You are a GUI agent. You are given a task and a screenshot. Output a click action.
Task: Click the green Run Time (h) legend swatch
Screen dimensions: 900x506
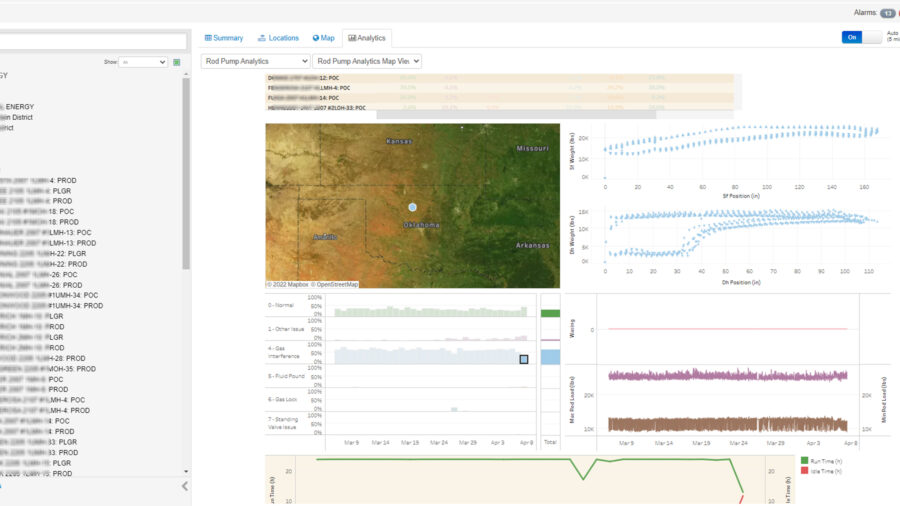coord(804,461)
